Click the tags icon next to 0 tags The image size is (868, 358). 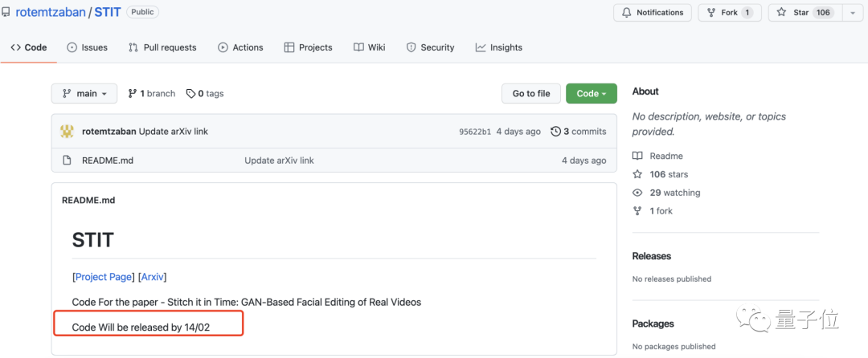190,94
